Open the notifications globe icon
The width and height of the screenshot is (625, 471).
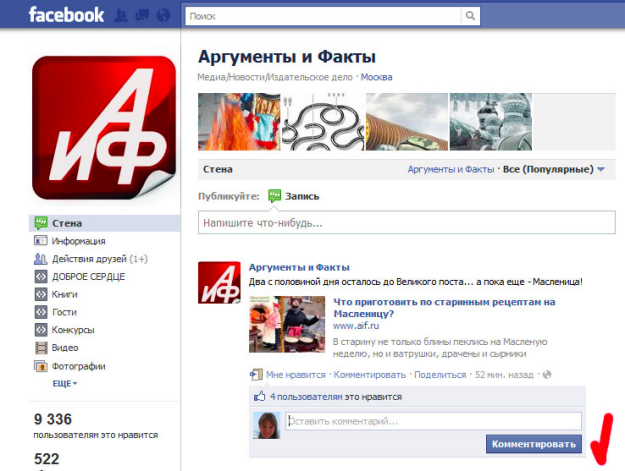[163, 16]
